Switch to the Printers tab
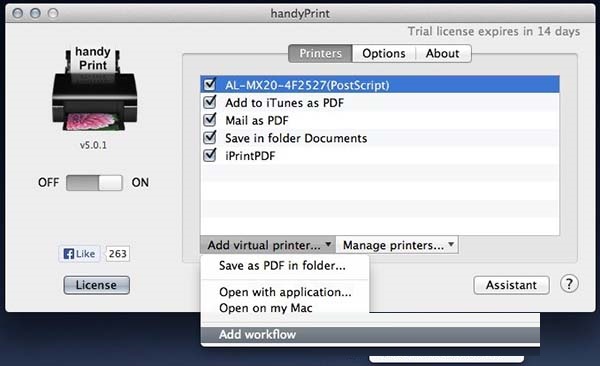Screen dimensions: 600x366 (x=320, y=53)
